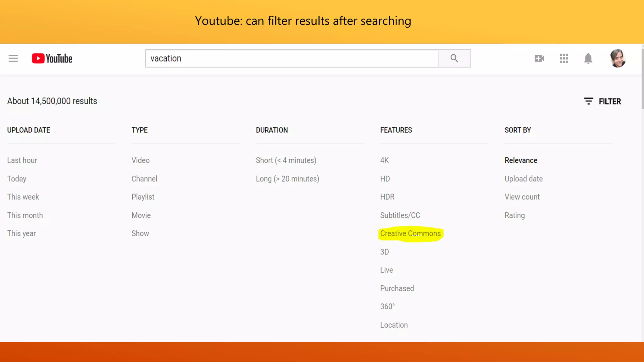Screen dimensions: 644x362
Task: Enable the 4K feature filter
Action: (384, 160)
